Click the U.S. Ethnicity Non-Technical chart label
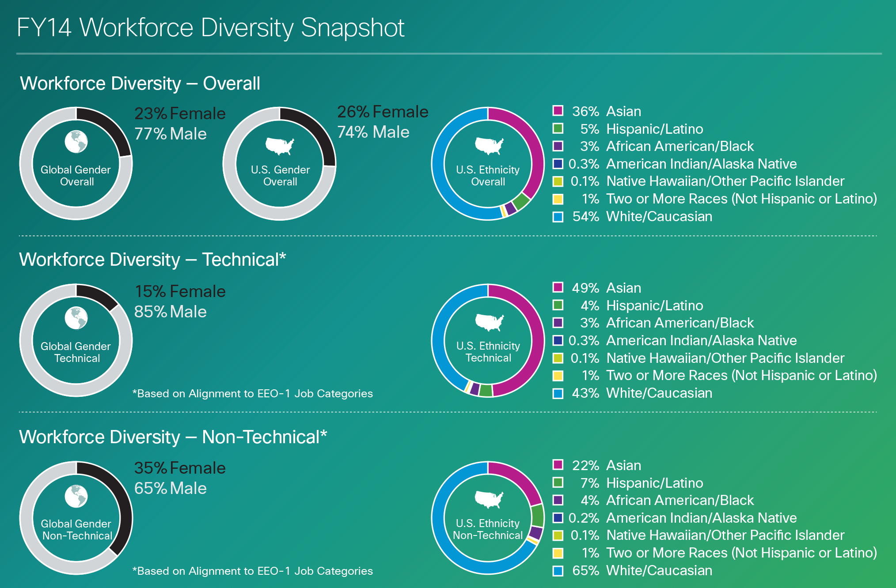The width and height of the screenshot is (896, 588). (x=488, y=529)
